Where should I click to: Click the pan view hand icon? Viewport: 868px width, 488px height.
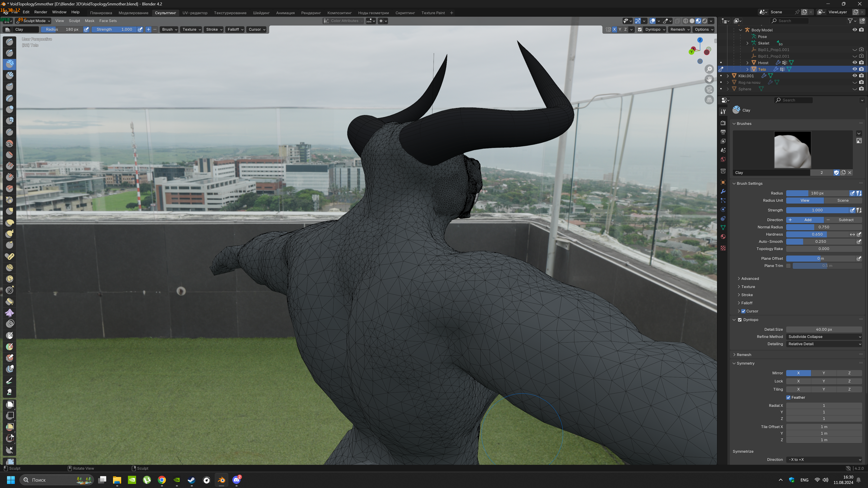click(x=709, y=79)
